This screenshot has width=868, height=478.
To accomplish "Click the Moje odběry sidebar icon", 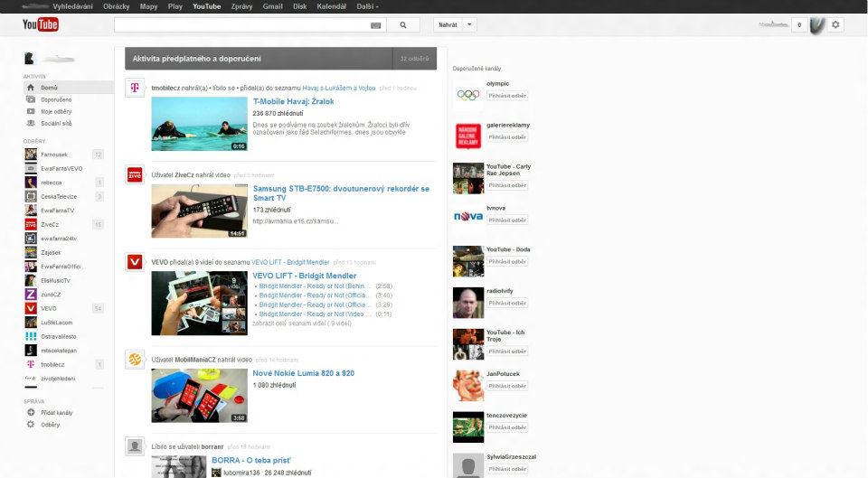I will [x=31, y=111].
